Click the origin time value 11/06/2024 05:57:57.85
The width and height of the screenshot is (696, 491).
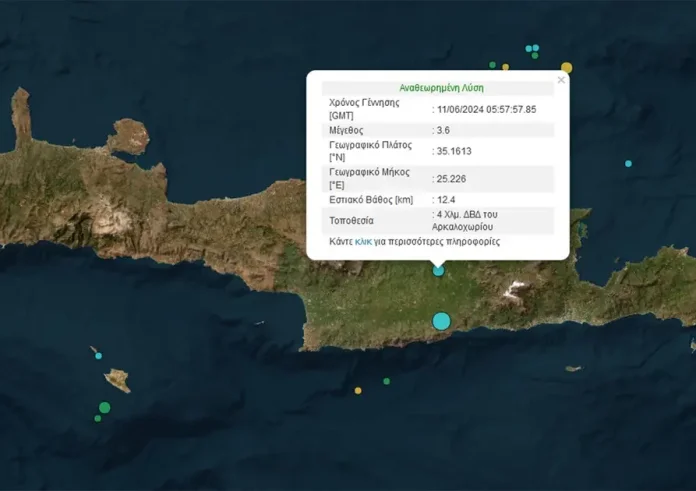(486, 109)
